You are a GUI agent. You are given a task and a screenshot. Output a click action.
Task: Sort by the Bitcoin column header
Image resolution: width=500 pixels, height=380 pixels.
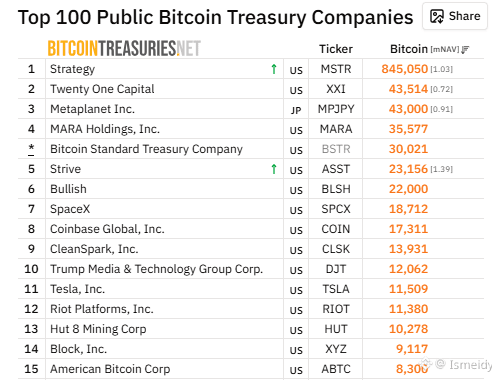pos(409,49)
